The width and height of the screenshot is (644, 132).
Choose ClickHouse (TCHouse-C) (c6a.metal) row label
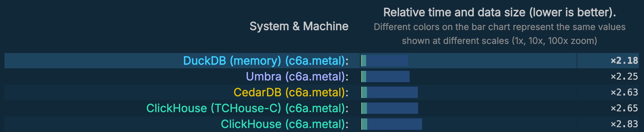coord(247,108)
